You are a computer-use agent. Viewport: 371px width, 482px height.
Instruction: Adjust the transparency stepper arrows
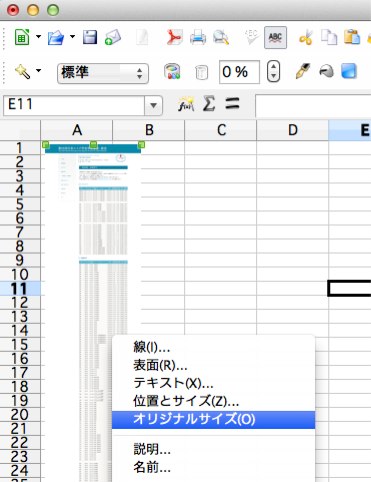(273, 72)
